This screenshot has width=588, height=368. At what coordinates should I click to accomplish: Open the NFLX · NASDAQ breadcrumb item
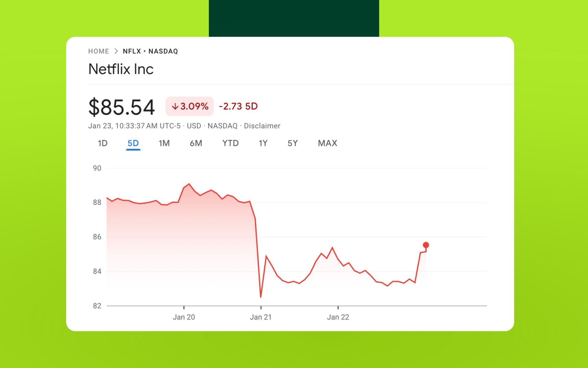coord(150,51)
